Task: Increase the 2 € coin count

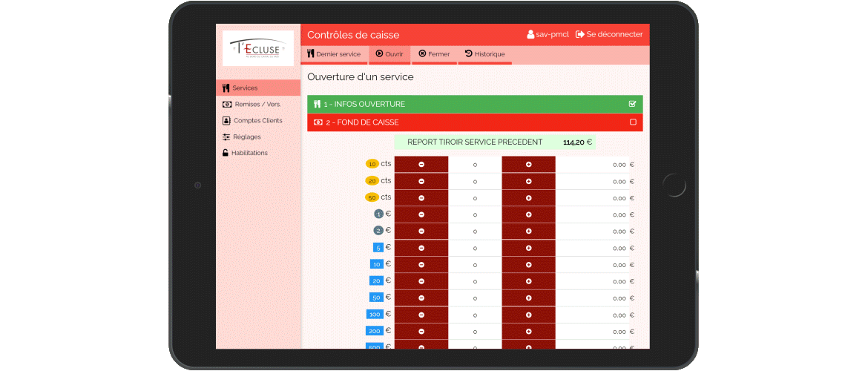Action: click(529, 231)
